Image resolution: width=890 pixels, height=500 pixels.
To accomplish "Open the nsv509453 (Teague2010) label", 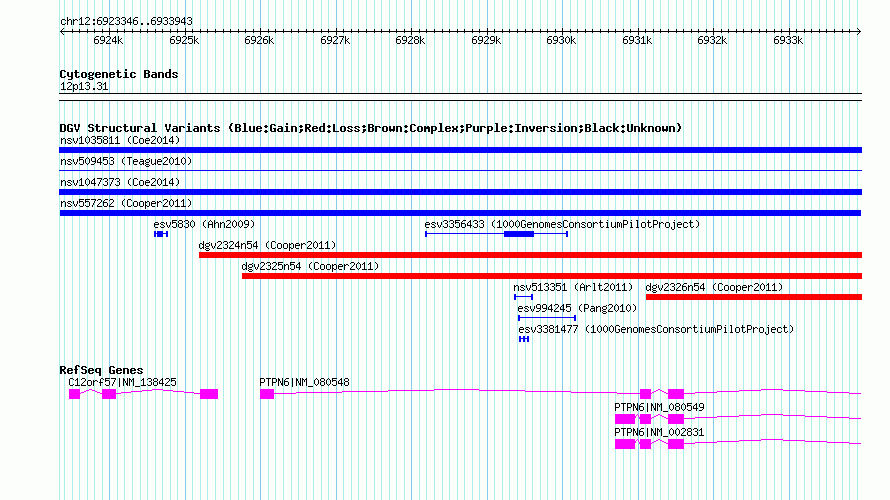I will pyautogui.click(x=126, y=161).
